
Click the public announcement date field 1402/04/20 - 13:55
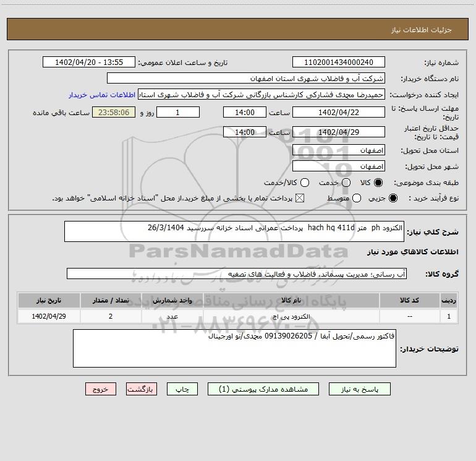tap(89, 62)
